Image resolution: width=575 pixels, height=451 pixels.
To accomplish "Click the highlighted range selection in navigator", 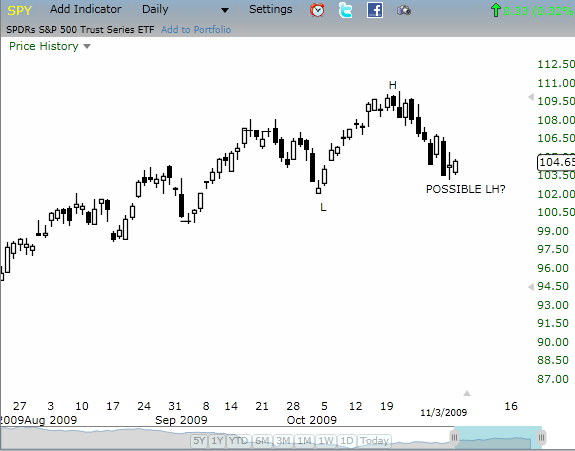I will pos(498,438).
